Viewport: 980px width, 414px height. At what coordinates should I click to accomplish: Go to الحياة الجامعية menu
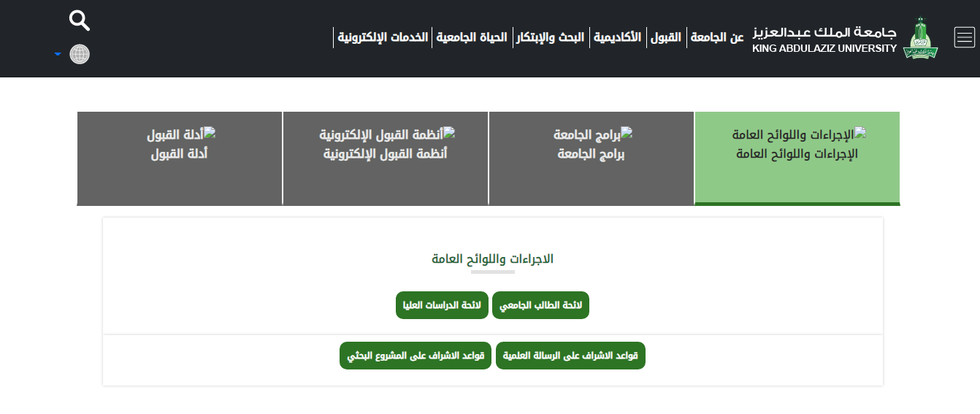point(472,37)
